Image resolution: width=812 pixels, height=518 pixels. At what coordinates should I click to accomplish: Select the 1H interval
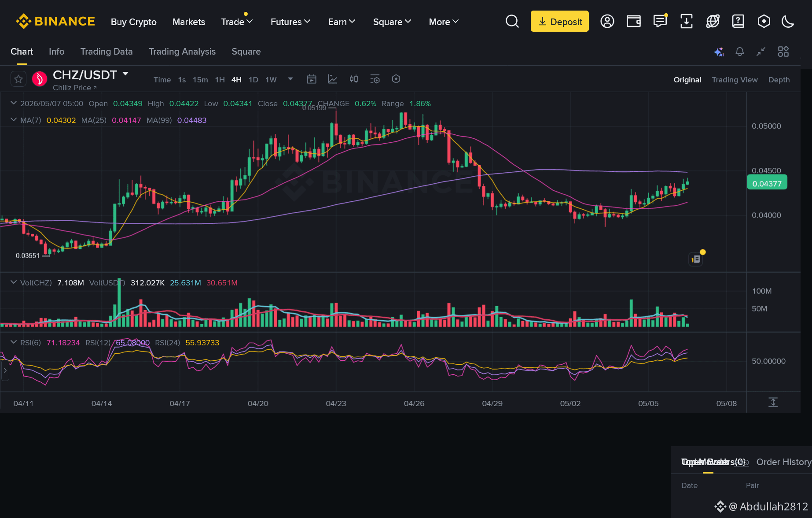(x=220, y=80)
